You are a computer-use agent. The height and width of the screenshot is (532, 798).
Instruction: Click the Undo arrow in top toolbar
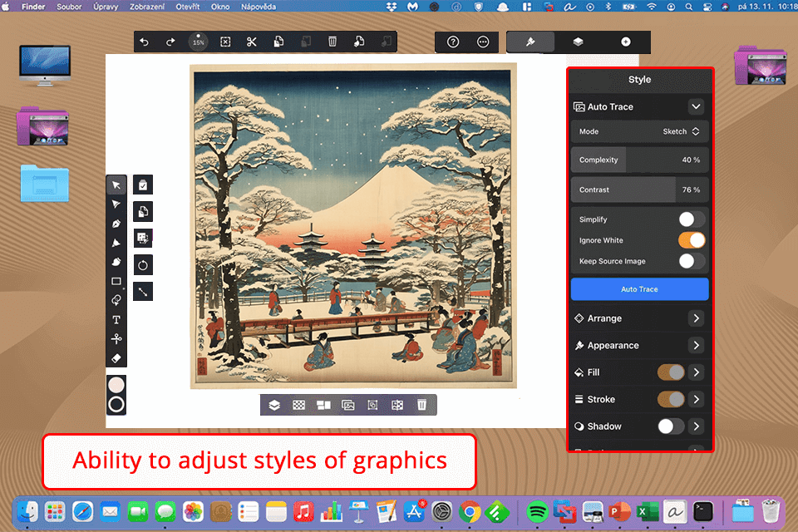pyautogui.click(x=144, y=42)
